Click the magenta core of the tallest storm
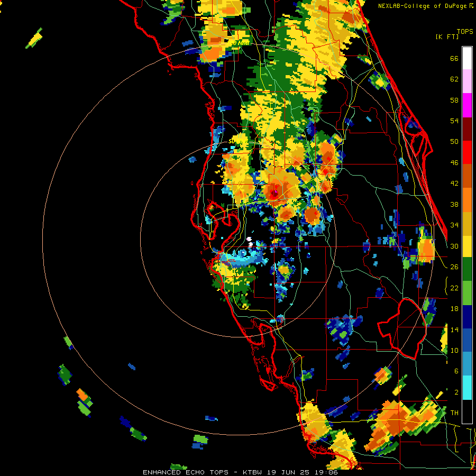The width and height of the screenshot is (476, 476). (276, 192)
